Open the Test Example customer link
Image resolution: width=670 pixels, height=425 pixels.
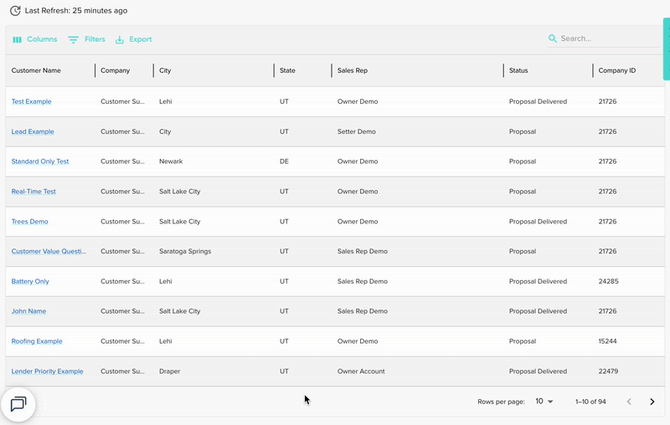click(31, 102)
